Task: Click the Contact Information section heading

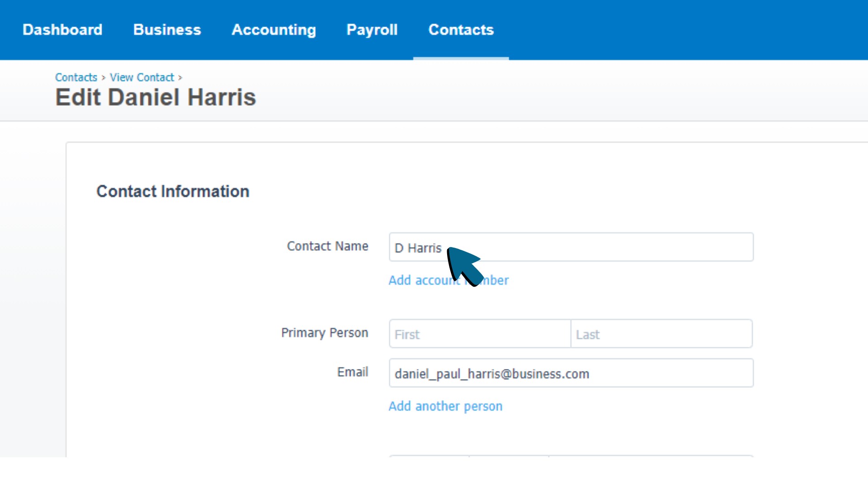Action: coord(173,191)
